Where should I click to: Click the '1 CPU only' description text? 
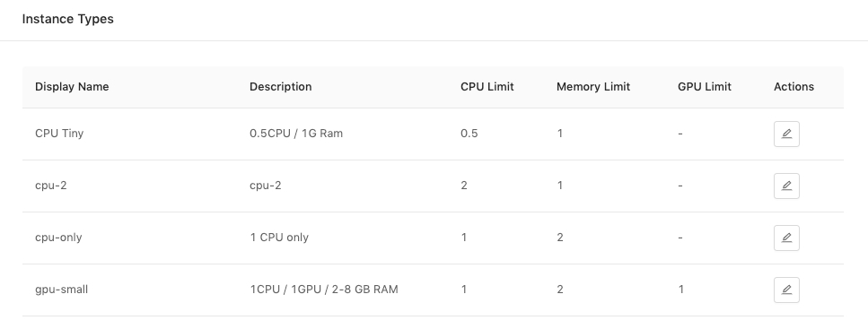tap(279, 238)
